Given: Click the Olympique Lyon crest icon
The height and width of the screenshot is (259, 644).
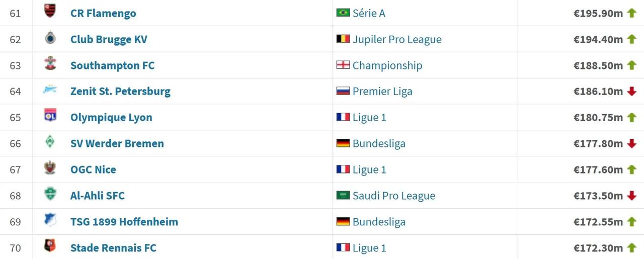Looking at the screenshot, I should (50, 116).
